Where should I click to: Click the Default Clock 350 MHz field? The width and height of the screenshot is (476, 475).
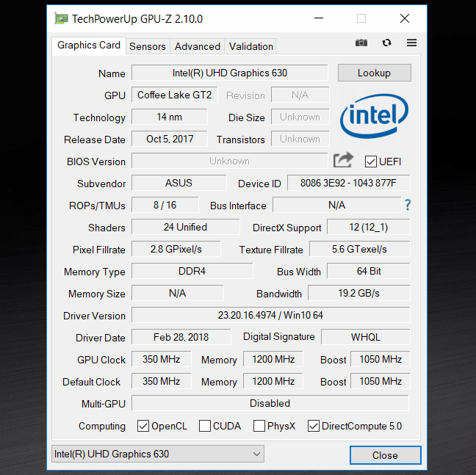tap(161, 381)
